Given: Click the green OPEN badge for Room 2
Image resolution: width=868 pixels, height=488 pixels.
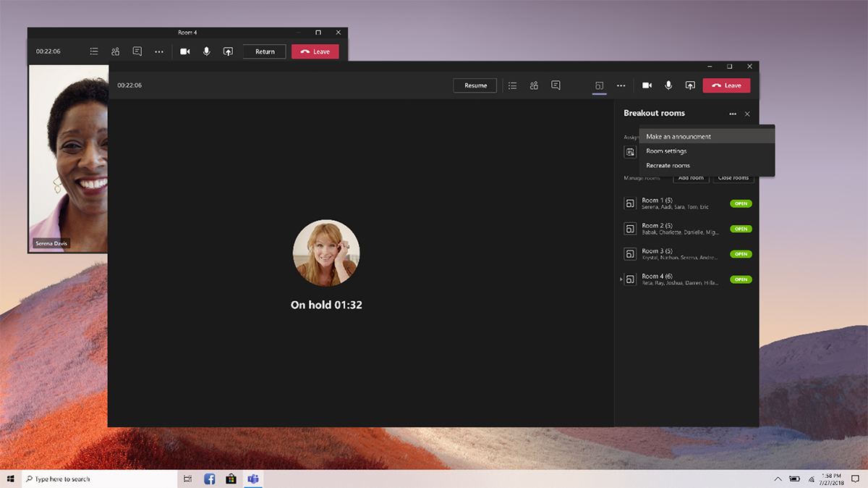Looking at the screenshot, I should 741,229.
